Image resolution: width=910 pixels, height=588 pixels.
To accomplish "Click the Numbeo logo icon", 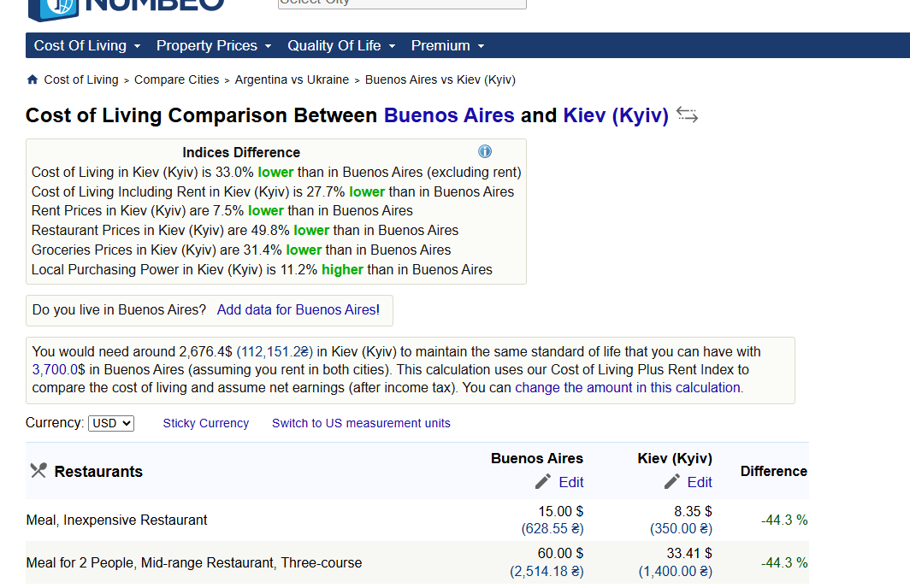I will point(51,7).
